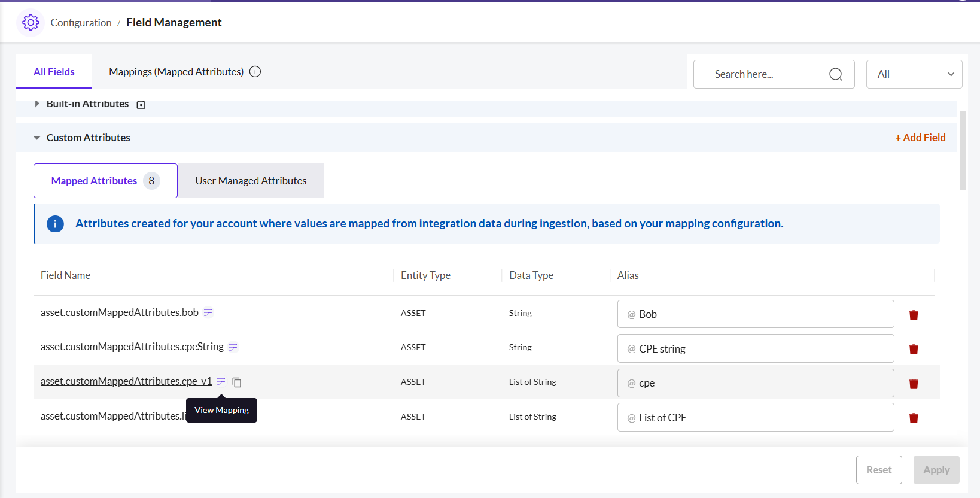Edit the CPE string alias field
Screen dimensions: 980x498
coord(756,348)
